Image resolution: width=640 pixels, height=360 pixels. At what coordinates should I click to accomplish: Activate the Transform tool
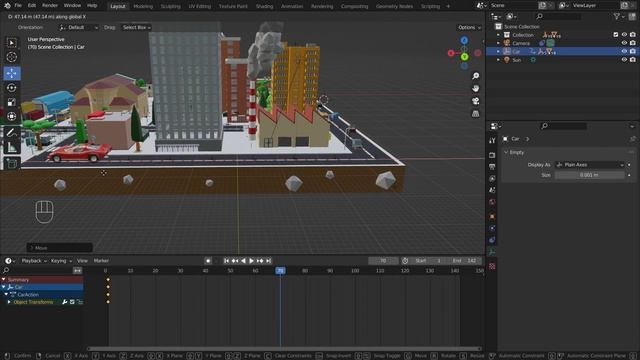click(12, 116)
